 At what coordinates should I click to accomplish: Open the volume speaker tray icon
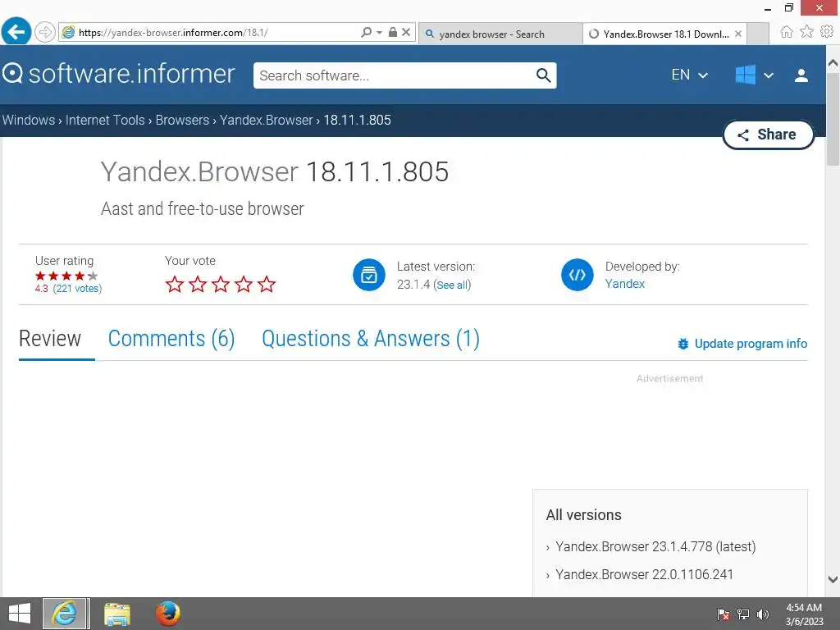point(762,614)
